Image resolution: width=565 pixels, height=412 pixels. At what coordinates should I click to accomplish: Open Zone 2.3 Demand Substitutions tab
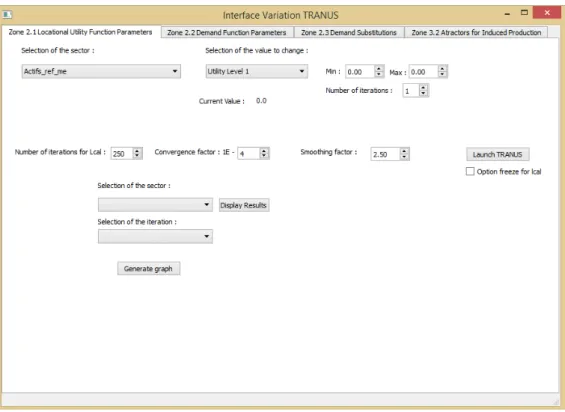[x=349, y=32]
